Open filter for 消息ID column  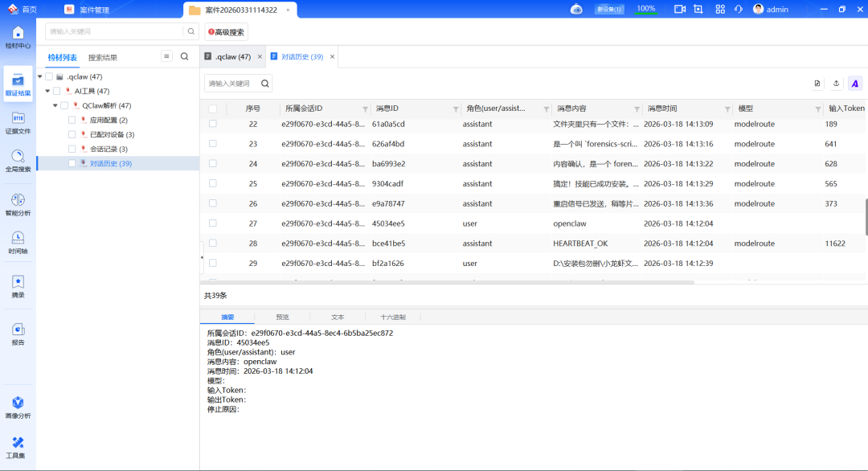pyautogui.click(x=457, y=109)
